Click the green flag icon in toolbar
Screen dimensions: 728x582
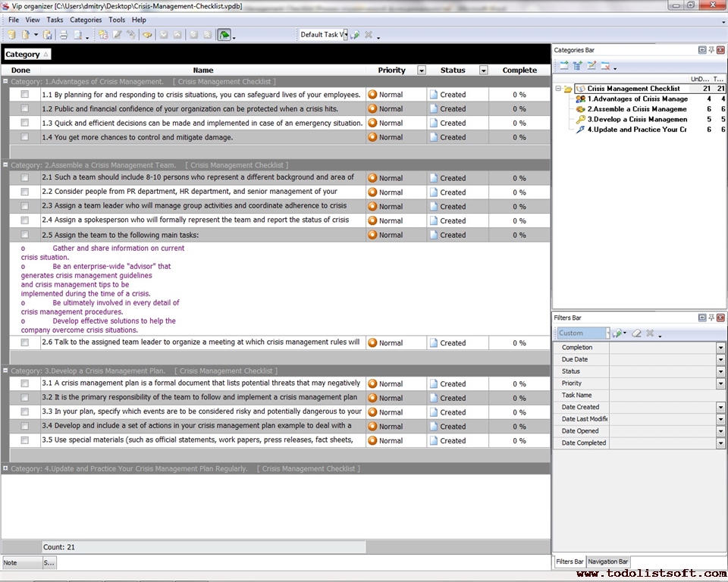click(x=224, y=35)
